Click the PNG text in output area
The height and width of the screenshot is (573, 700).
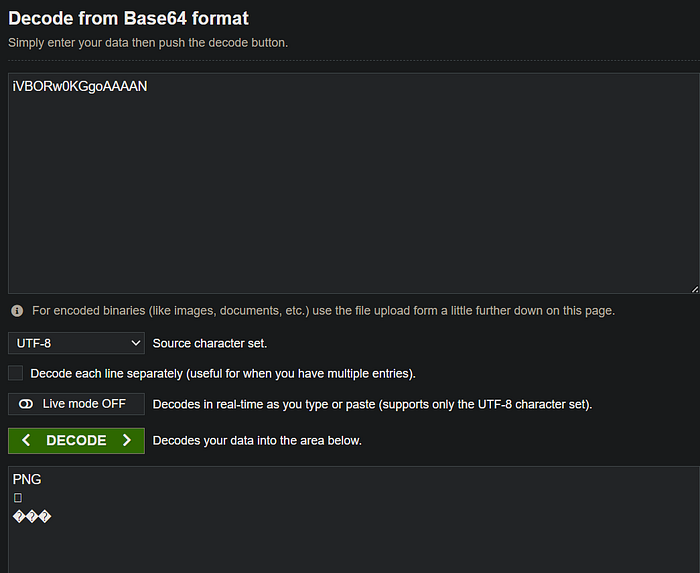click(x=27, y=479)
